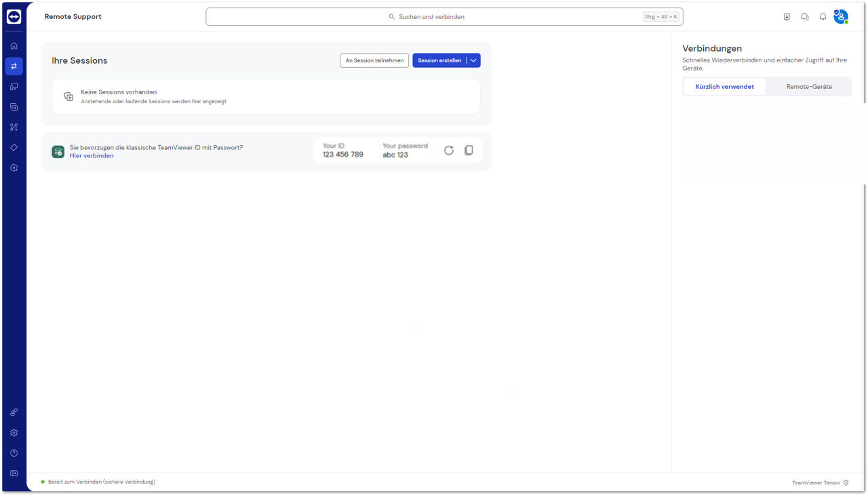Click the An Session teilnehmen button
868x496 pixels.
pyautogui.click(x=374, y=60)
